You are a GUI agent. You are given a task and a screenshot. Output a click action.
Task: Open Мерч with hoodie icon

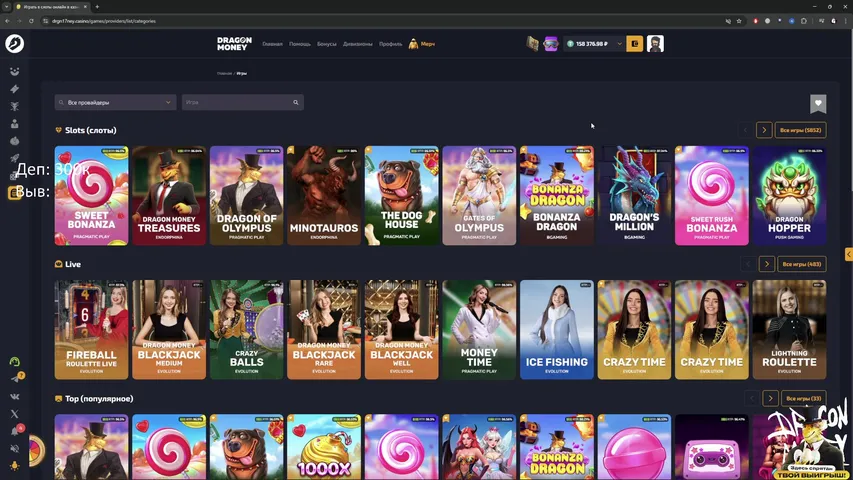pyautogui.click(x=422, y=44)
